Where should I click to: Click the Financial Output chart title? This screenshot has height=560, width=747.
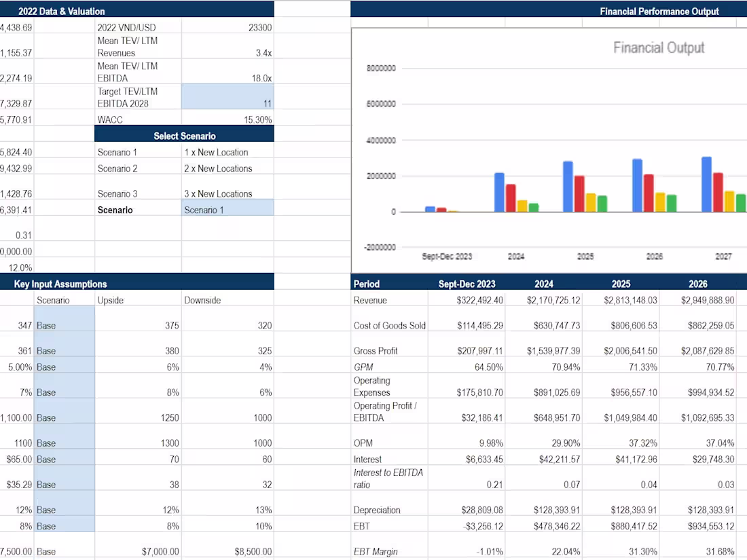tap(658, 48)
